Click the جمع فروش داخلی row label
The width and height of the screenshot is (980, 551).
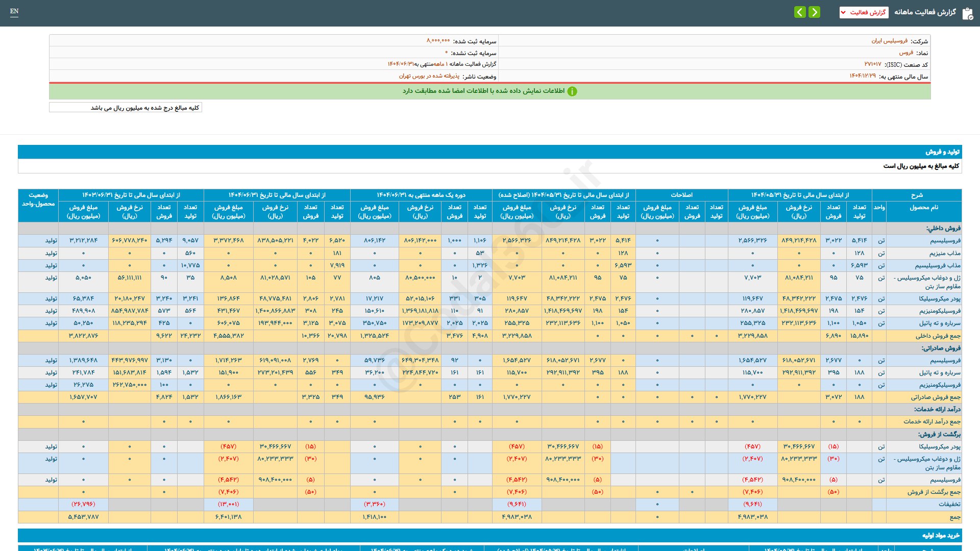tap(938, 336)
